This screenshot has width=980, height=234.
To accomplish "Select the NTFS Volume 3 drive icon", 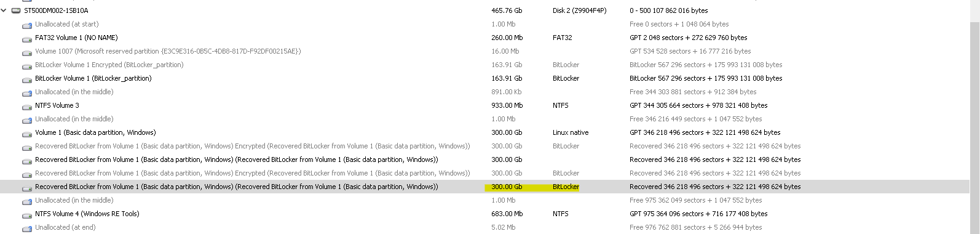I will (x=27, y=106).
